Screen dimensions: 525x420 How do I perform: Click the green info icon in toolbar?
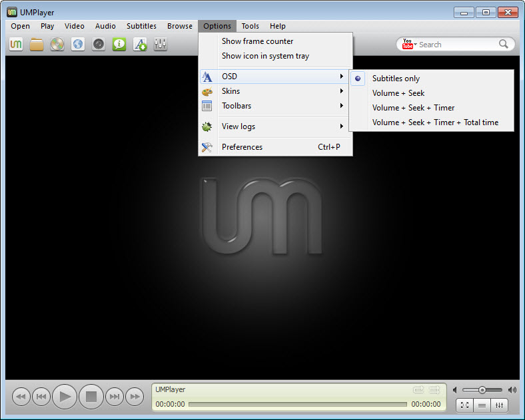pyautogui.click(x=119, y=45)
